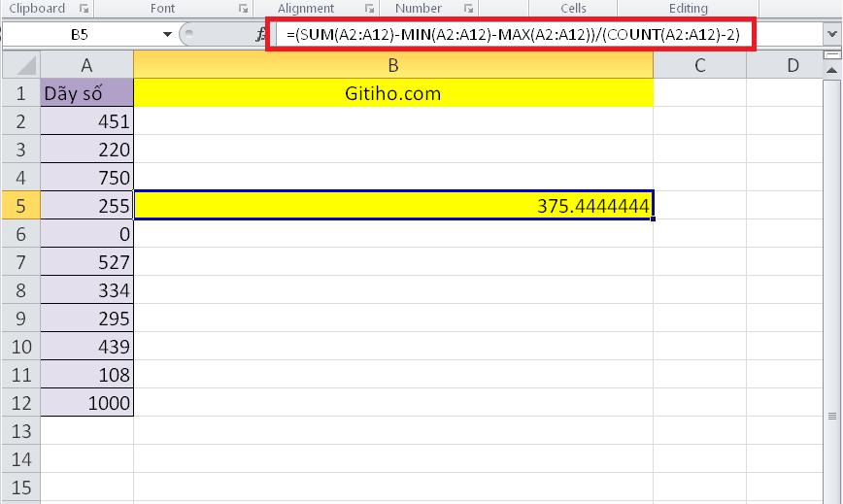Image resolution: width=843 pixels, height=504 pixels.
Task: Click the vertical scrollbar thumb grip
Action: [x=832, y=416]
